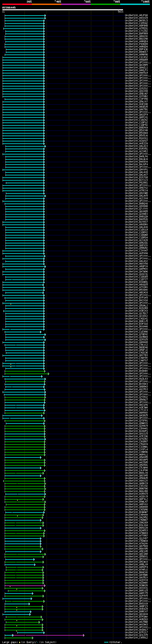The width and height of the screenshot is (152, 644).
Task: Select hit label UniRef100_P49689
Action: 136,44
